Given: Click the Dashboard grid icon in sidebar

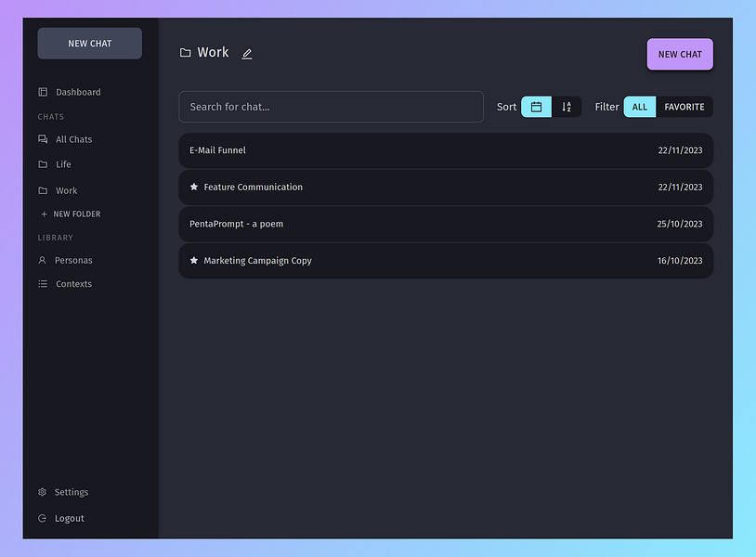Looking at the screenshot, I should tap(43, 92).
